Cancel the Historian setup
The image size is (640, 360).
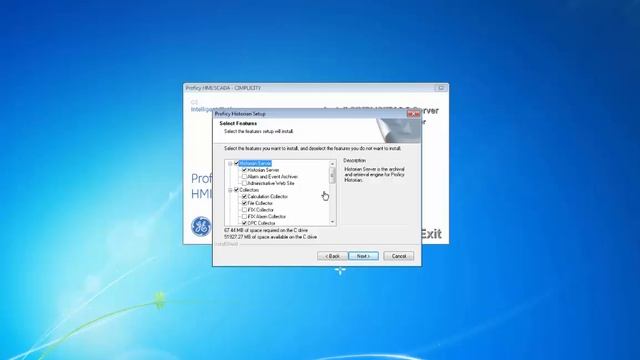[399, 256]
